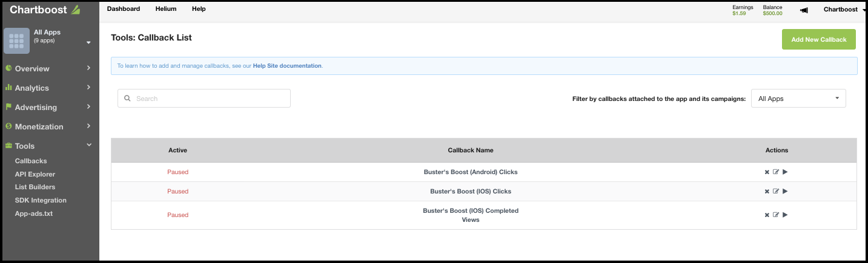The width and height of the screenshot is (868, 263).
Task: Expand the All Apps (9 apps) selector
Action: [x=88, y=43]
